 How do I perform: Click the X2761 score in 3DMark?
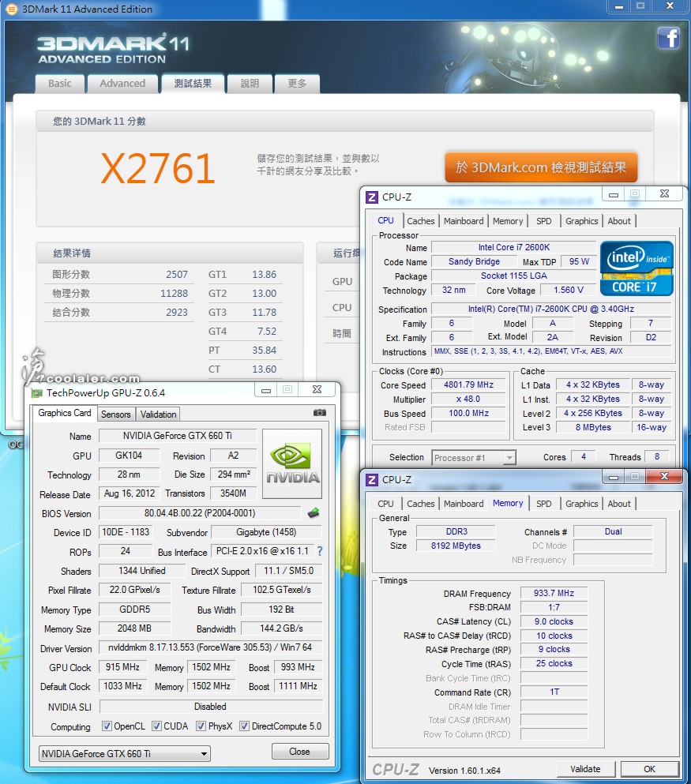coord(158,168)
